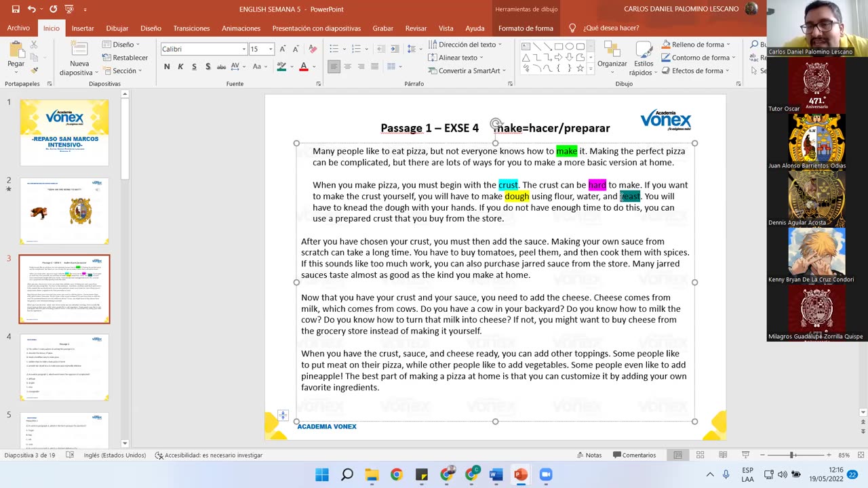The height and width of the screenshot is (488, 868).
Task: Click the font color red A swatch
Action: pos(304,66)
